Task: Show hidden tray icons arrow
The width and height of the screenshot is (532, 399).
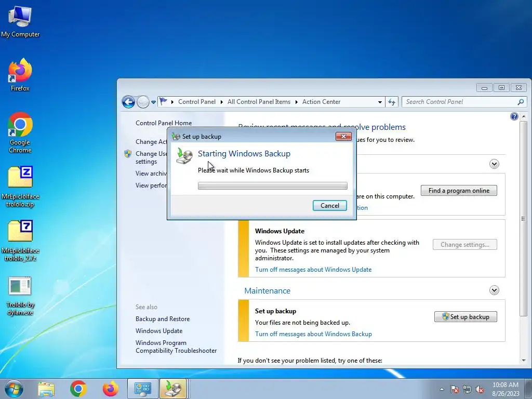Action: click(442, 389)
